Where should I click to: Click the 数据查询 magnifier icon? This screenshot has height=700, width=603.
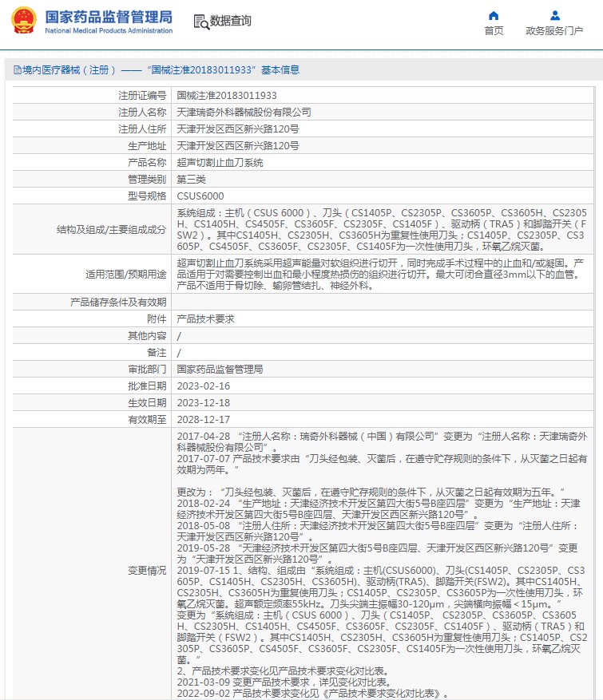coord(201,22)
